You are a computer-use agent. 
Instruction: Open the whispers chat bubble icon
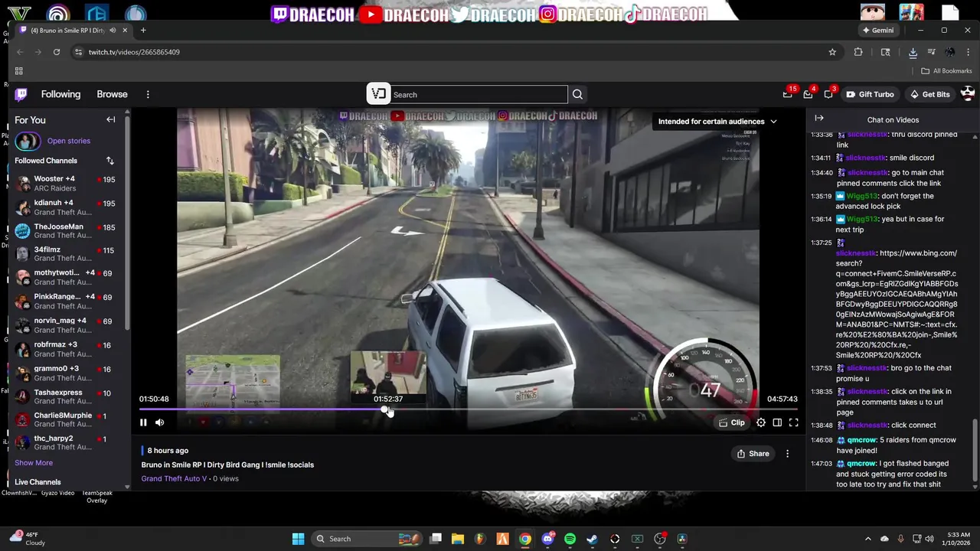(x=828, y=94)
